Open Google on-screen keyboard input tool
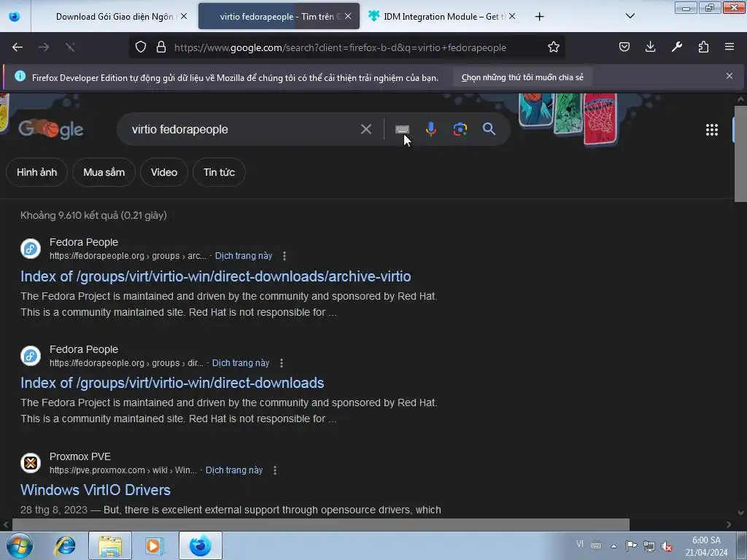Screen dimensions: 747x560 (x=402, y=129)
